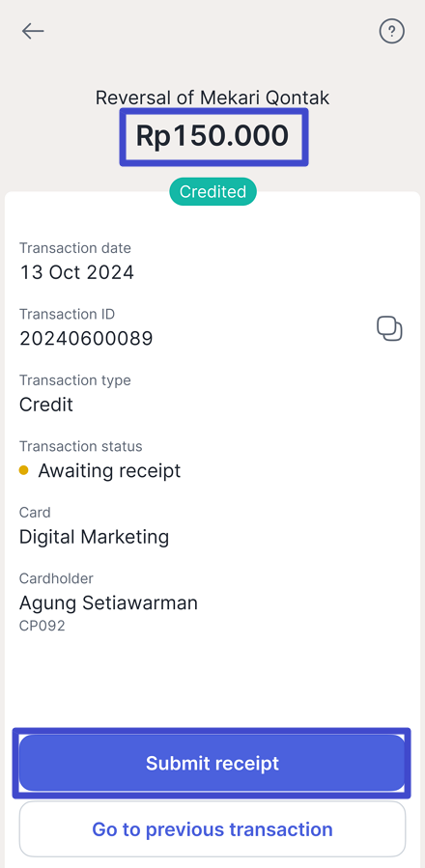The height and width of the screenshot is (868, 425).
Task: Tap the green Credited badge
Action: (x=212, y=191)
